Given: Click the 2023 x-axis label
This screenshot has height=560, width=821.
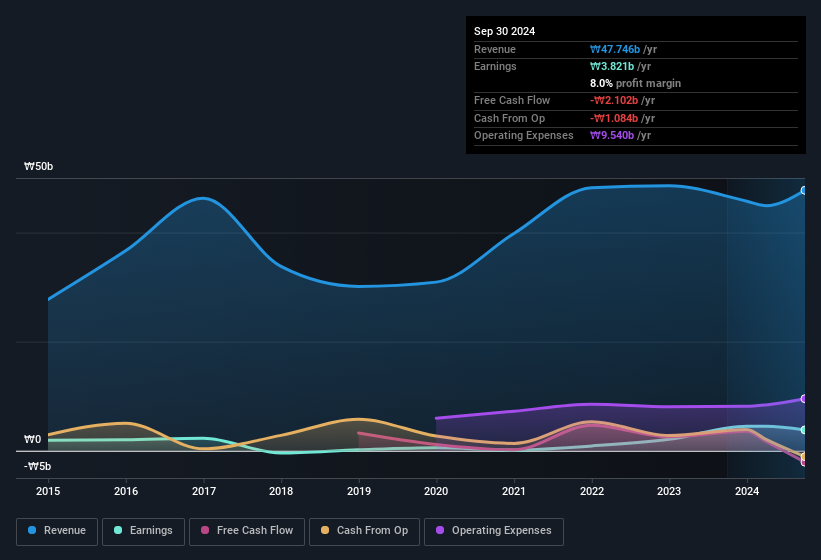Looking at the screenshot, I should (x=669, y=491).
